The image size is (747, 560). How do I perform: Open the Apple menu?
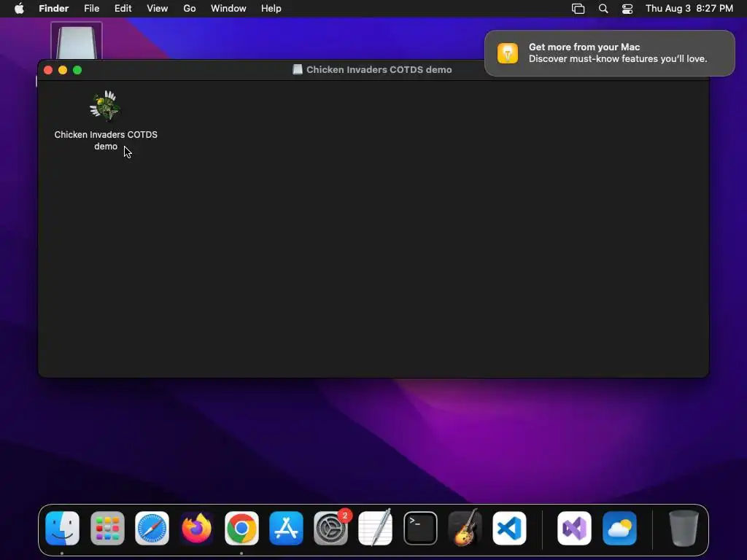click(19, 9)
